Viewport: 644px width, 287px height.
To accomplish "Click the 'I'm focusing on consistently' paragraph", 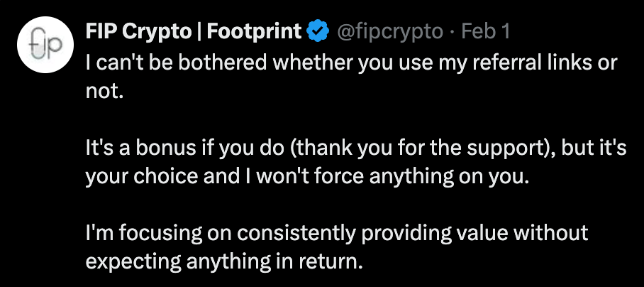I will pos(337,247).
